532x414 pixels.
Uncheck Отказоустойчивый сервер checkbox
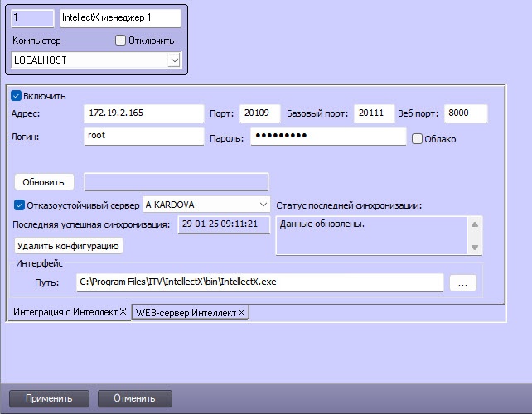19,205
